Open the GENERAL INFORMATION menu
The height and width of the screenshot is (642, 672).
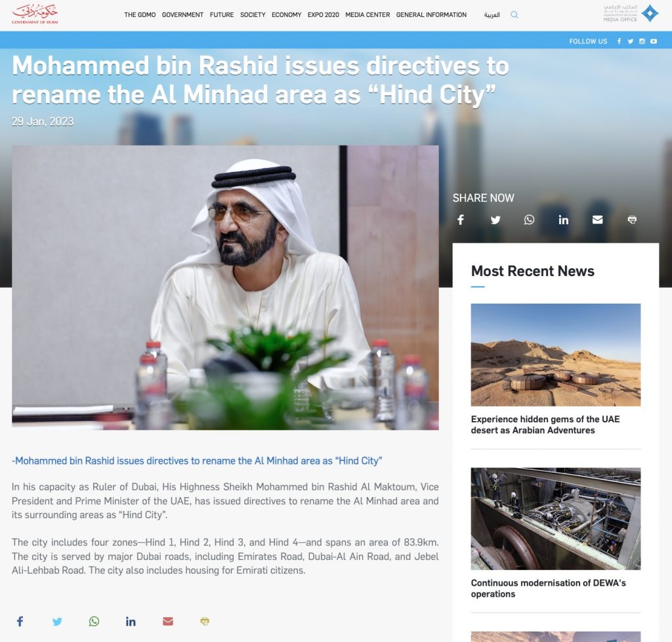[431, 14]
